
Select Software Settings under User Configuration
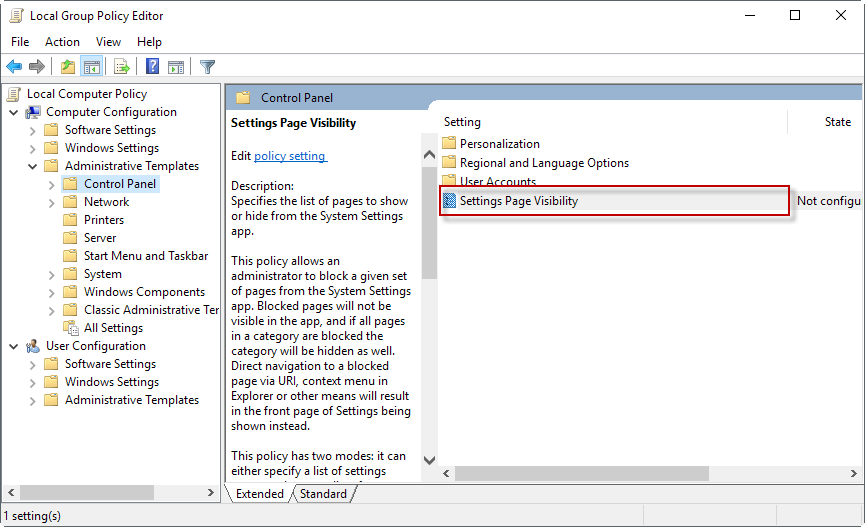110,364
